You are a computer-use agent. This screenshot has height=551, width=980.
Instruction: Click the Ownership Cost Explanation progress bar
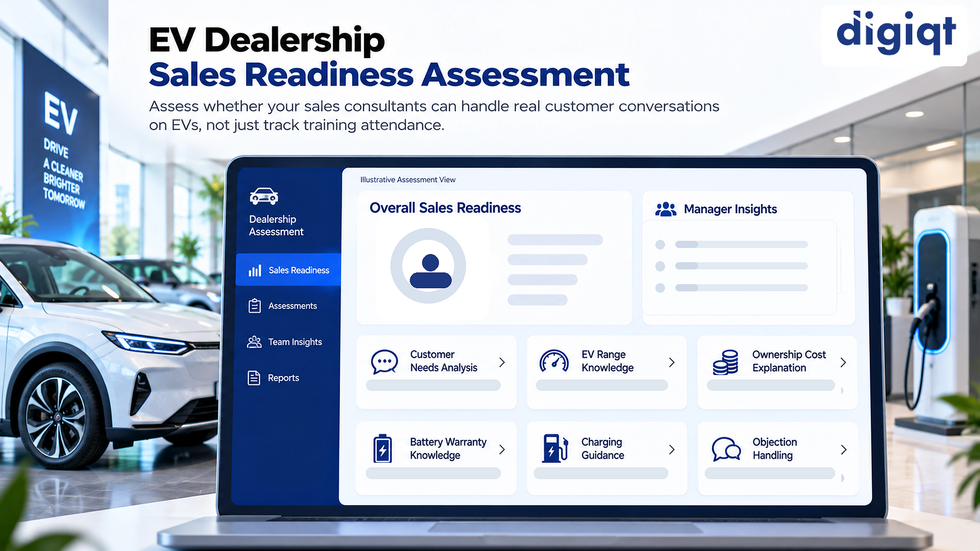[771, 385]
